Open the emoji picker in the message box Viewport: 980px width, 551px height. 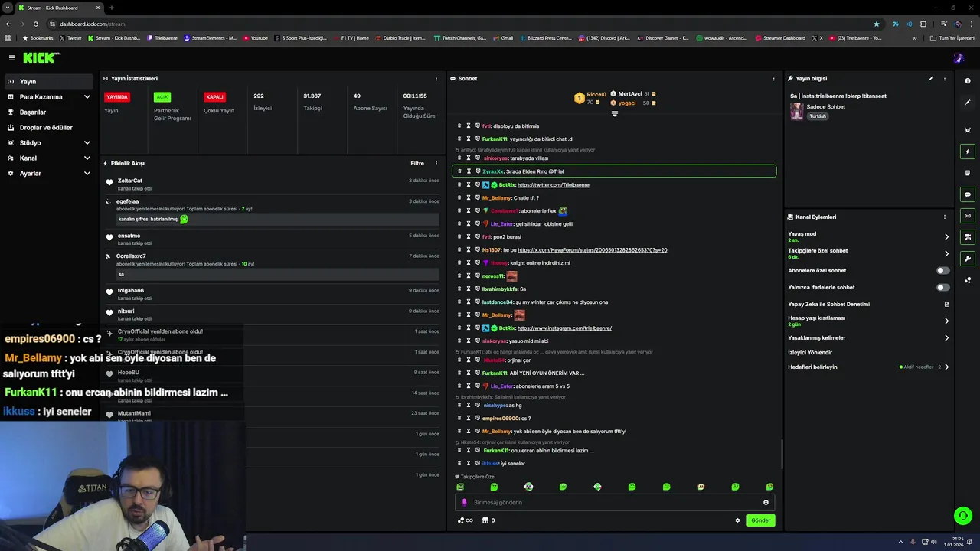[766, 502]
